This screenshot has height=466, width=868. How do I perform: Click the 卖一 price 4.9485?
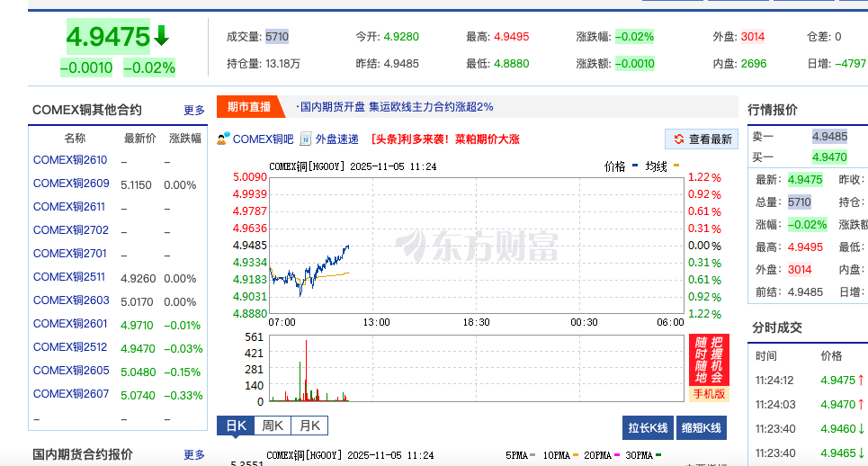(830, 136)
